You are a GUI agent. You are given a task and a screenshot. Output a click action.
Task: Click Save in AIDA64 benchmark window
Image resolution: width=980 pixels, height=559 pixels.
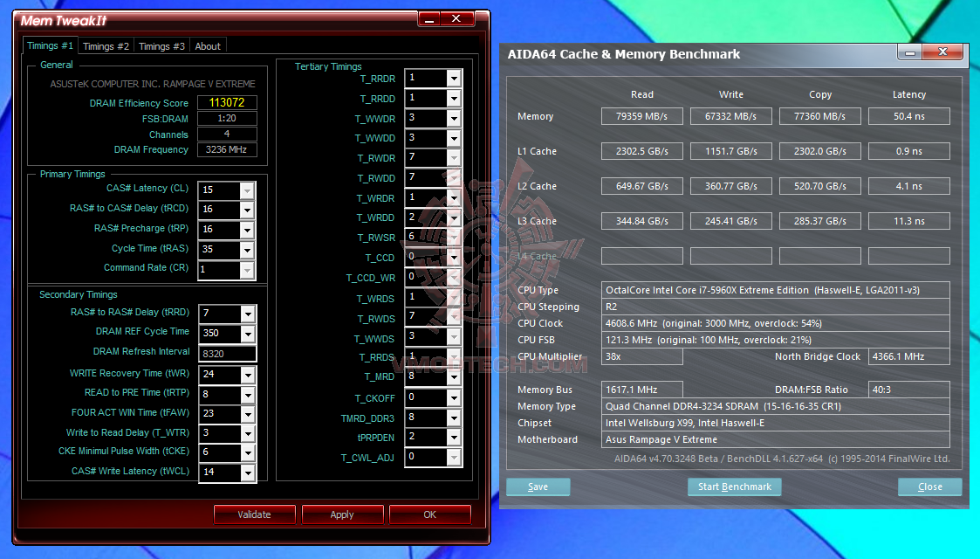(538, 487)
